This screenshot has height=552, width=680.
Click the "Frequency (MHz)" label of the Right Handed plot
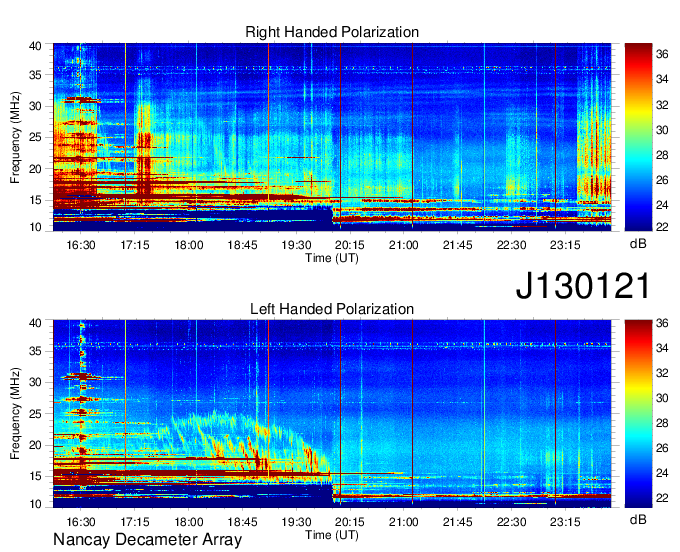click(15, 137)
